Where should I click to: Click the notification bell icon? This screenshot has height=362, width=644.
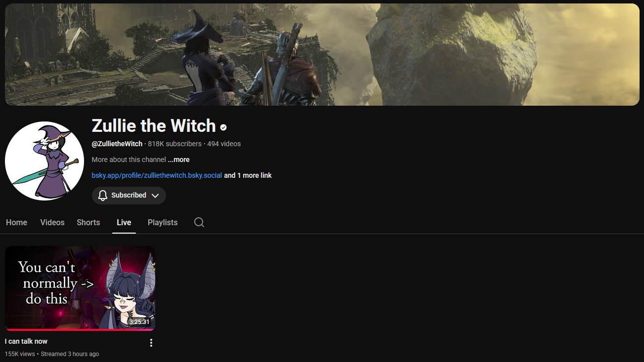103,196
